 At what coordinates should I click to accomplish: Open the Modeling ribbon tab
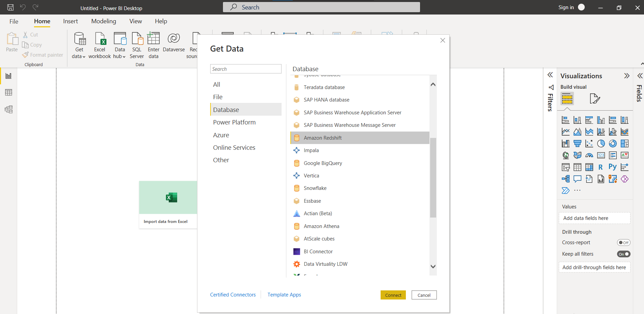(104, 21)
